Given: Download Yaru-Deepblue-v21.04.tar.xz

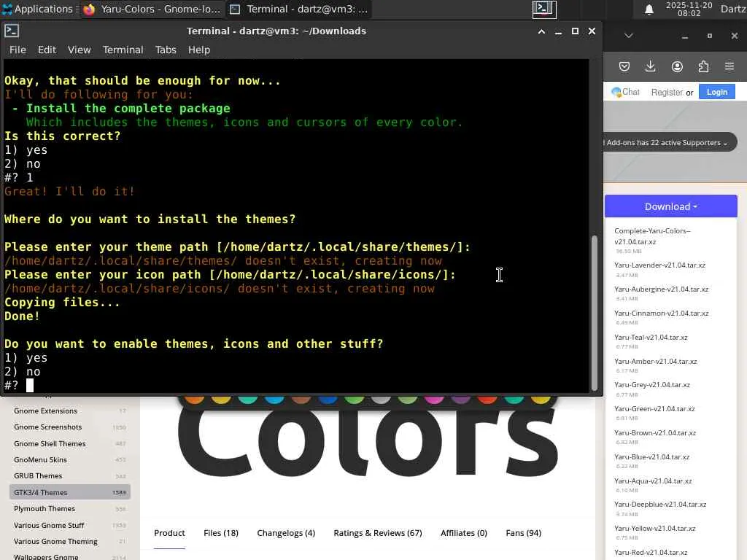Looking at the screenshot, I should [659, 505].
